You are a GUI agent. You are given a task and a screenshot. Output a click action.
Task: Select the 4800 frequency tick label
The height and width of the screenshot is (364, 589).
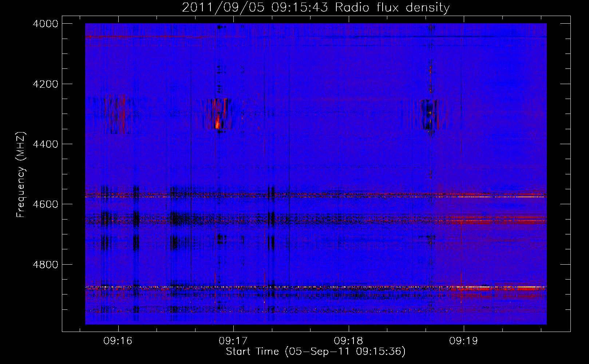pos(46,265)
